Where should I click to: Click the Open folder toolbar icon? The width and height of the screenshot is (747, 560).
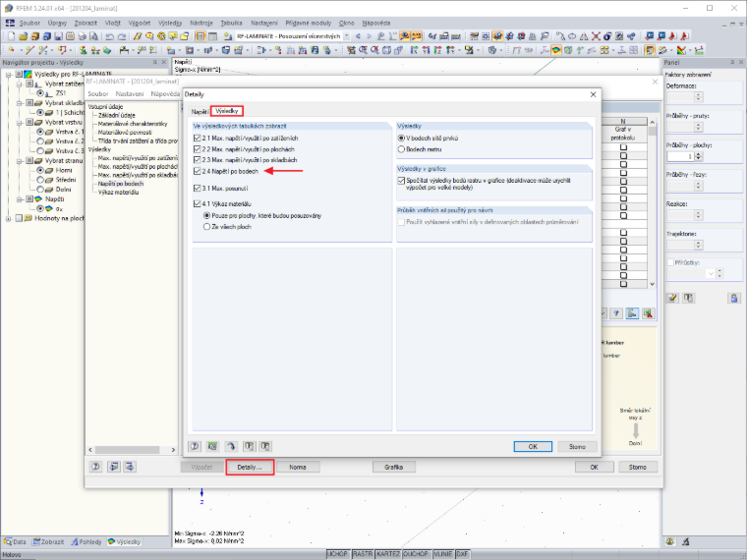pyautogui.click(x=23, y=36)
